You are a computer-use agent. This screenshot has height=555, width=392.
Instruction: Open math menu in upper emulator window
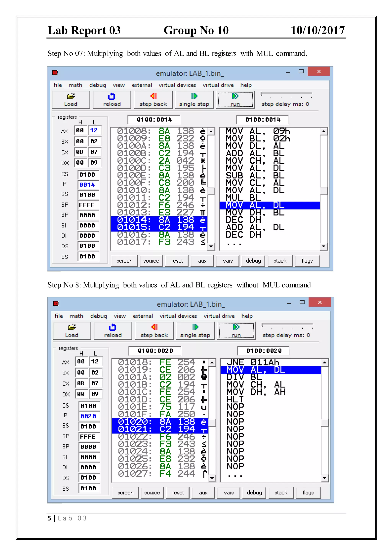tap(75, 85)
